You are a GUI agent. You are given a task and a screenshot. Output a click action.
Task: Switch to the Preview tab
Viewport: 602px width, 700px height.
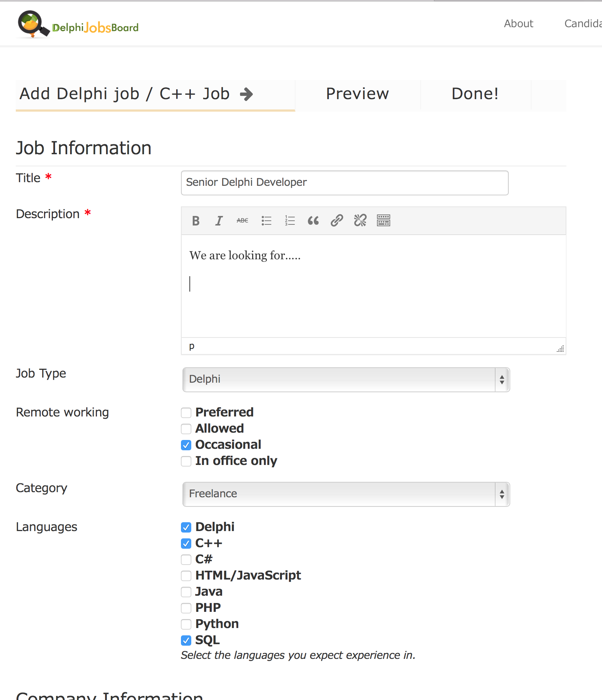(x=357, y=94)
